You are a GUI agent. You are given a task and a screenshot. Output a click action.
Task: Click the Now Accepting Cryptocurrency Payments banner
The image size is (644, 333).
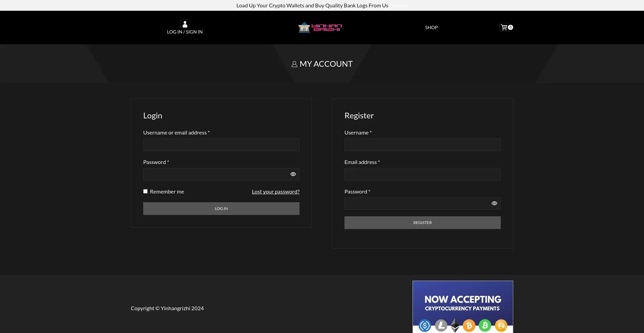pyautogui.click(x=463, y=307)
